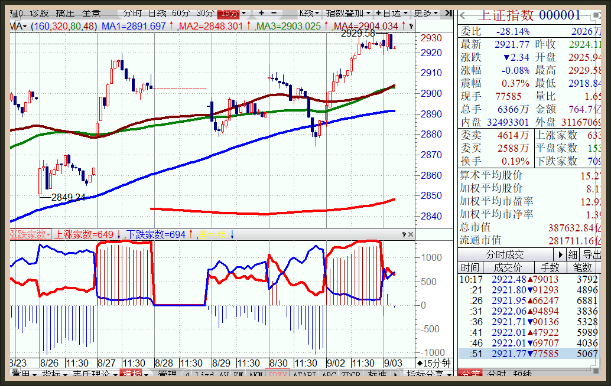Select the ARC indicator tab

tap(329, 374)
